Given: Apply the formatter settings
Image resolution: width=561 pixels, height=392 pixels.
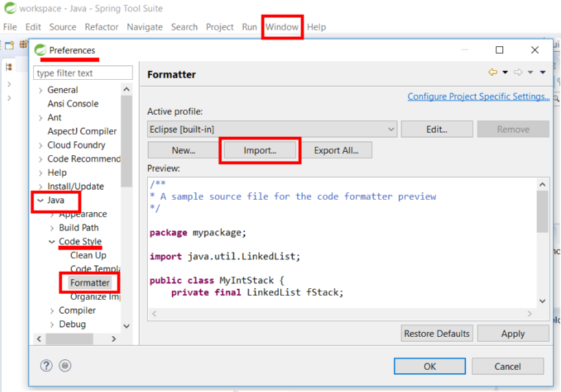Looking at the screenshot, I should (x=513, y=333).
